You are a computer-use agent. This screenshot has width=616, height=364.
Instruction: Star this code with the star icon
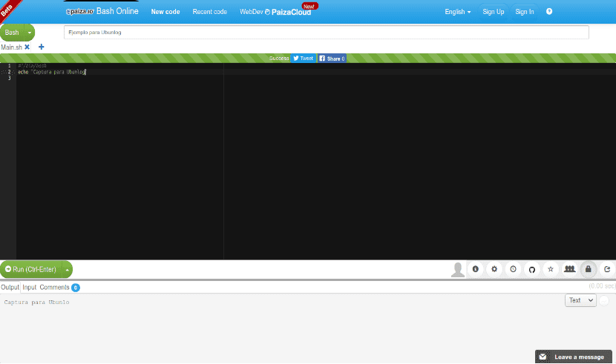(551, 269)
